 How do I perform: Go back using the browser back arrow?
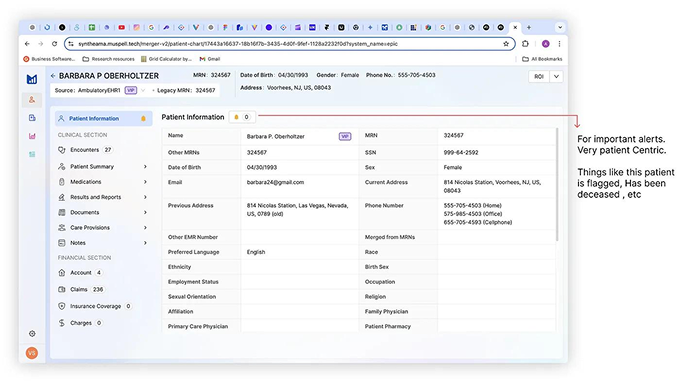(x=27, y=44)
